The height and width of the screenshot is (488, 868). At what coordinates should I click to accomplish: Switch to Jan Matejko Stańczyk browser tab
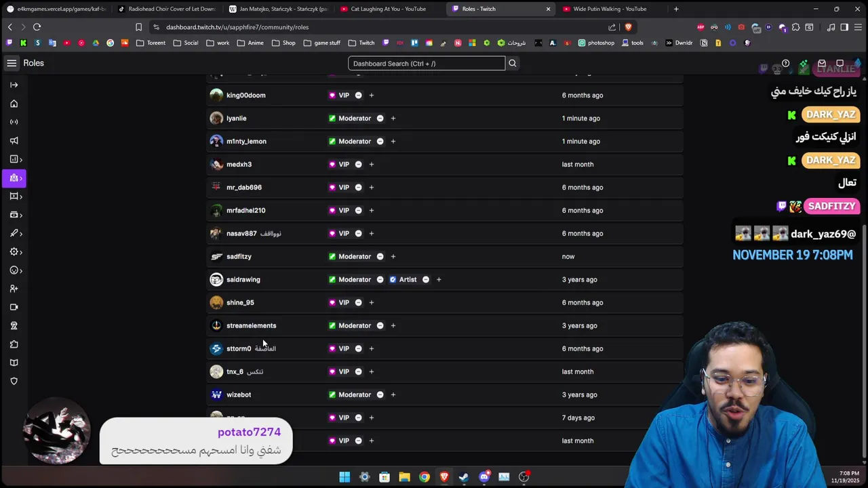coord(278,9)
